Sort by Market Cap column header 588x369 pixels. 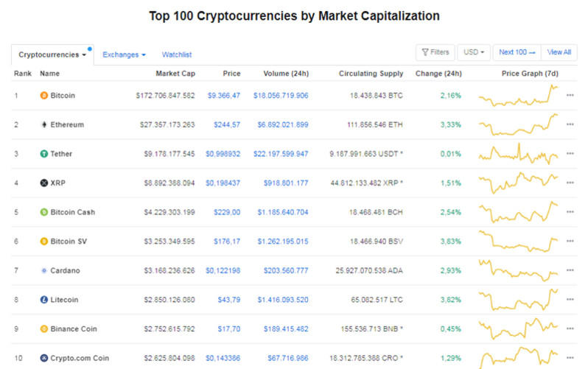pyautogui.click(x=175, y=74)
